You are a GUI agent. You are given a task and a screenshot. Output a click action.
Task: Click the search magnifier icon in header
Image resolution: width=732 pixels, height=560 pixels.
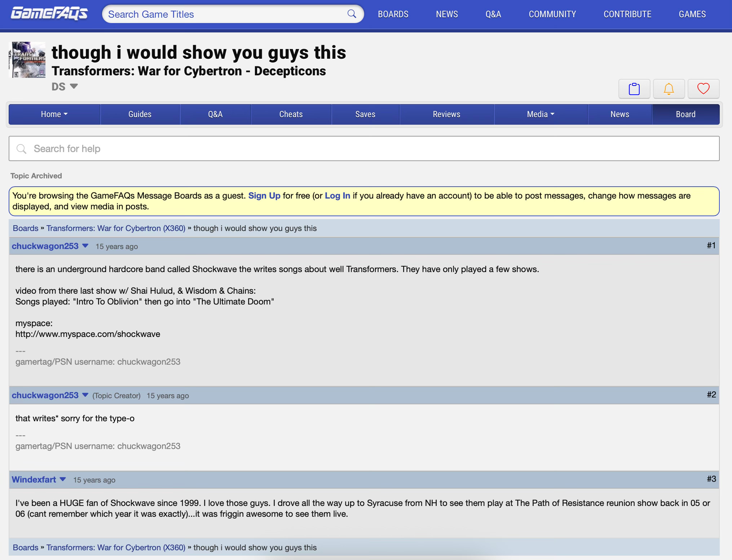[352, 14]
